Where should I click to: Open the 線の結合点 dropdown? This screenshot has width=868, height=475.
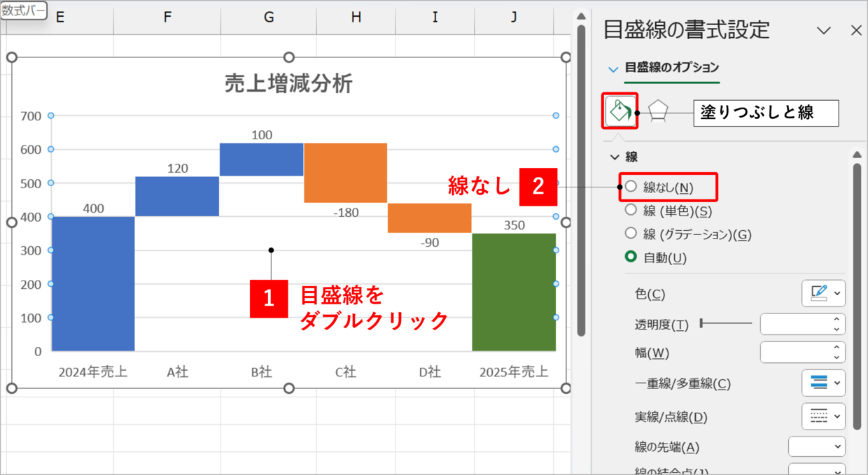coord(816,471)
